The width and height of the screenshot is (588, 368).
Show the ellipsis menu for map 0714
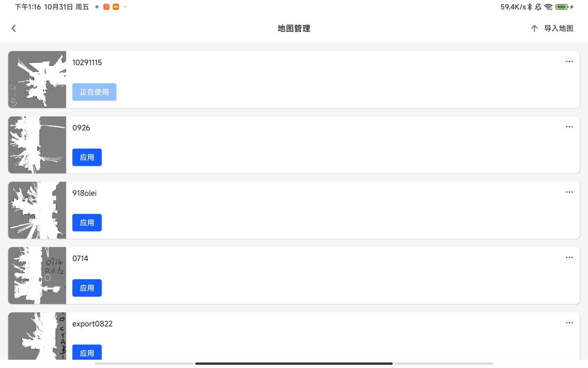(x=569, y=257)
